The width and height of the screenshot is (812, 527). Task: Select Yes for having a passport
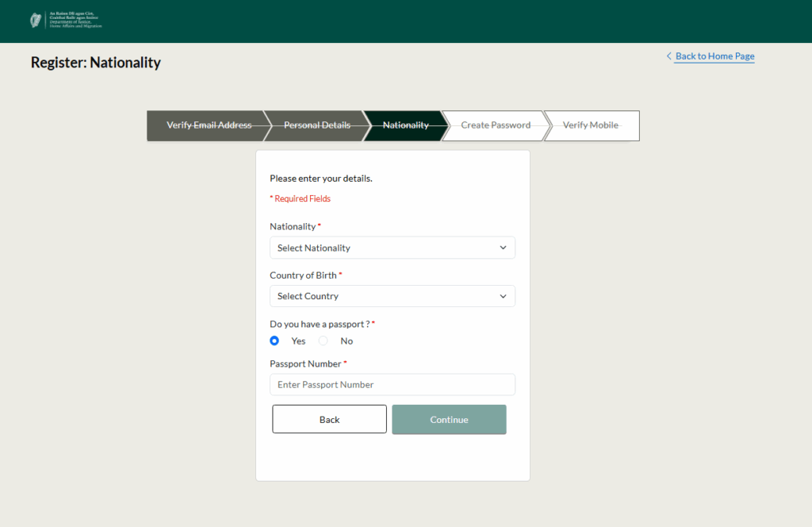(x=274, y=340)
